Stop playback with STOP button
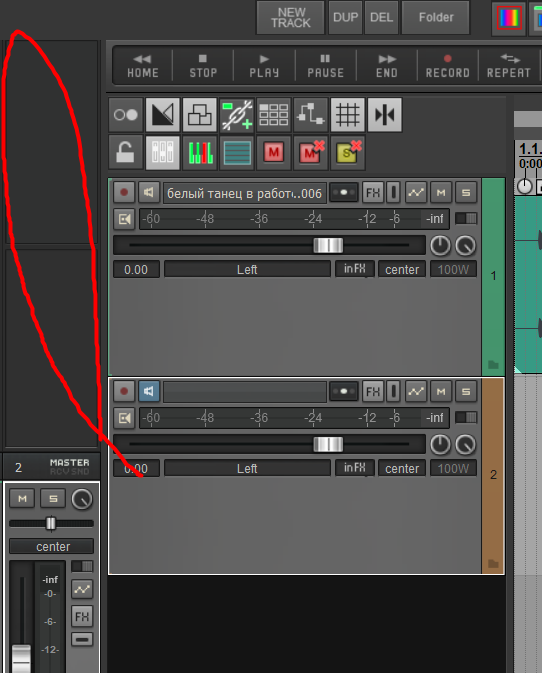This screenshot has height=673, width=542. click(x=203, y=66)
